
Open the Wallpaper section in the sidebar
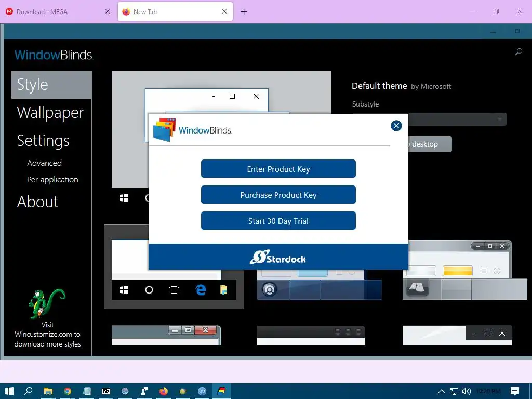tap(50, 113)
